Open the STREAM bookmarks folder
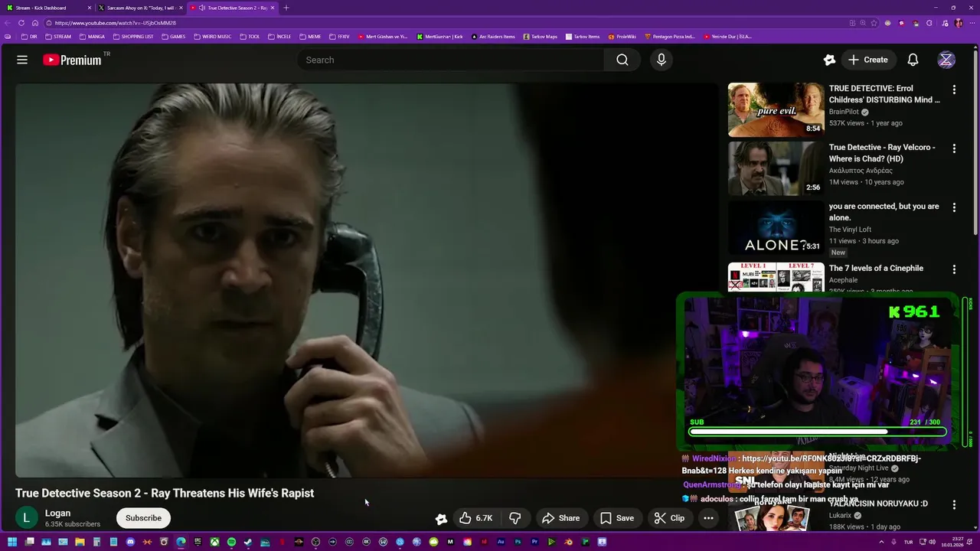 tap(58, 37)
